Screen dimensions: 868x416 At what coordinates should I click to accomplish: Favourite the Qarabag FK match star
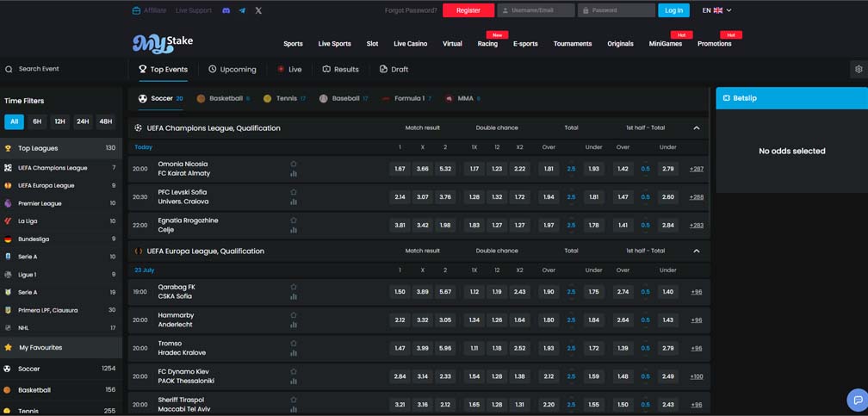[294, 287]
